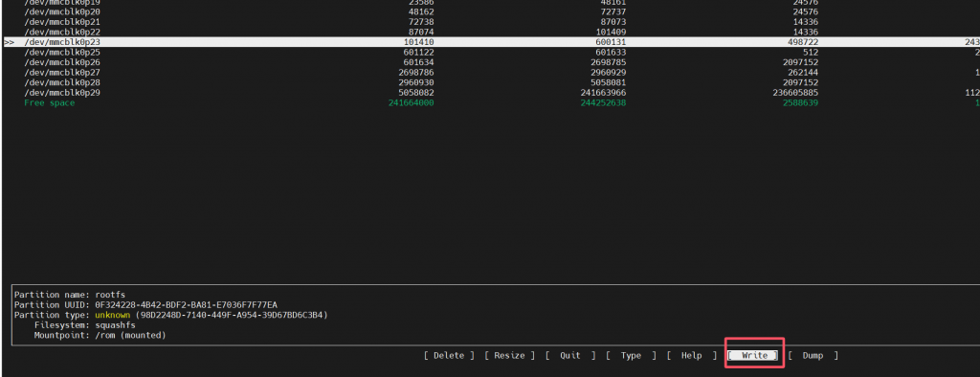Select the /dev/mmcblk0p27 partition row

coord(491,73)
